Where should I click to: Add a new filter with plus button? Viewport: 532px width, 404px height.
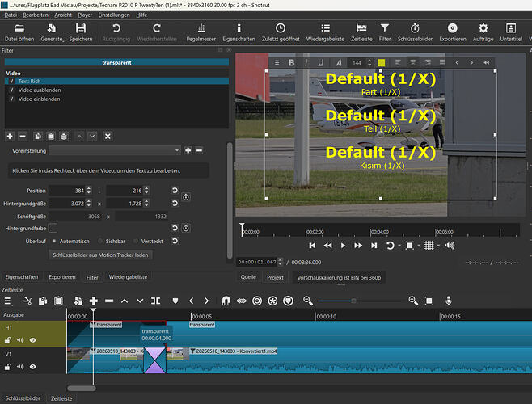(10, 136)
